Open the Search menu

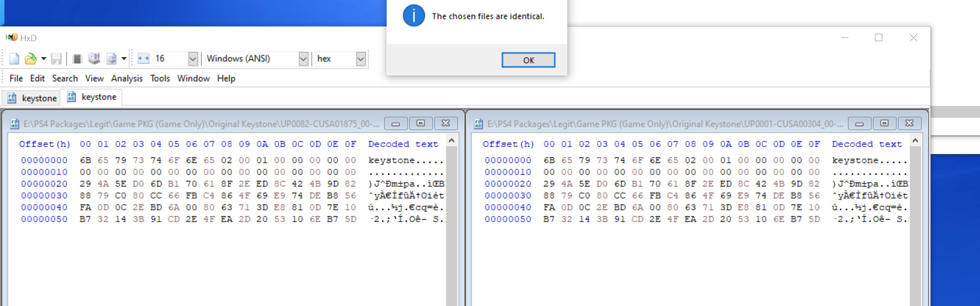point(65,78)
